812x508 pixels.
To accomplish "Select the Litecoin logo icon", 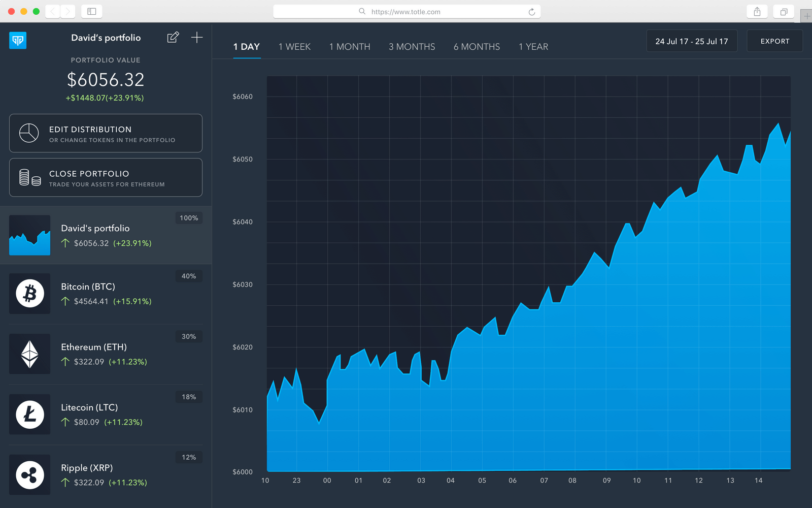I will tap(30, 415).
